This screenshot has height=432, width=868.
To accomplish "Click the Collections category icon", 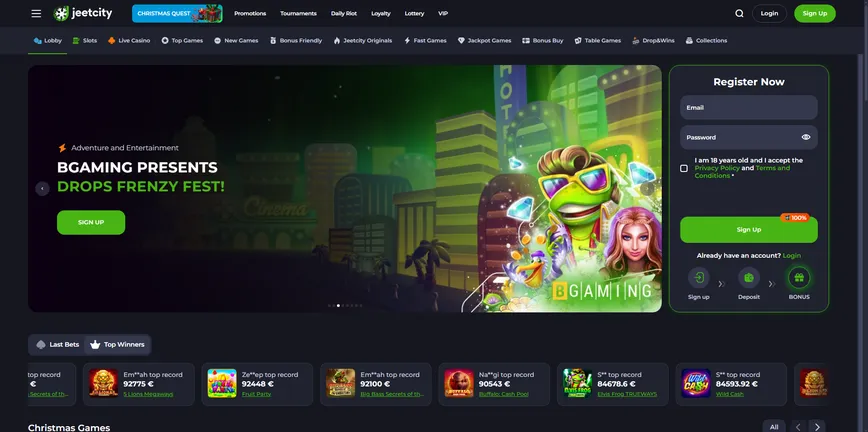I will [689, 40].
